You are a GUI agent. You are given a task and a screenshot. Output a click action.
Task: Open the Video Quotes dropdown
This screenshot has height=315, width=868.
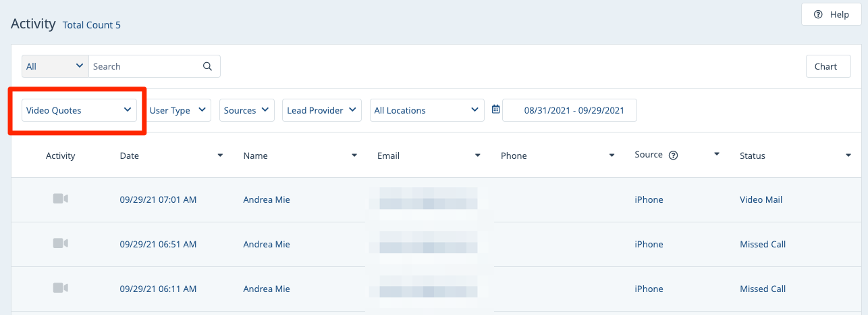[x=79, y=110]
